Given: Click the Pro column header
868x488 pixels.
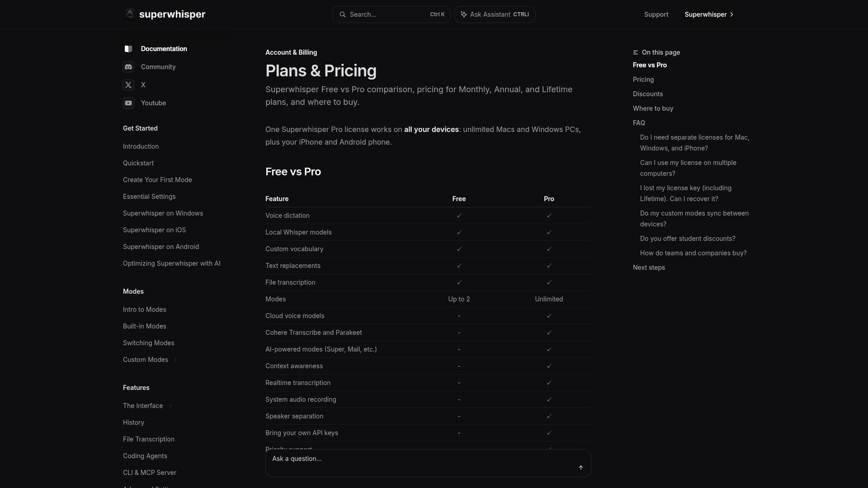Looking at the screenshot, I should pyautogui.click(x=549, y=199).
